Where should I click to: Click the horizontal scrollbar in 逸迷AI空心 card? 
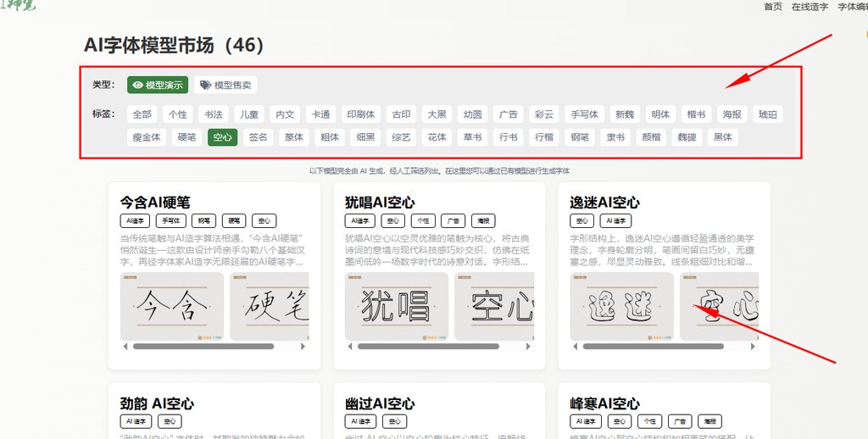654,347
